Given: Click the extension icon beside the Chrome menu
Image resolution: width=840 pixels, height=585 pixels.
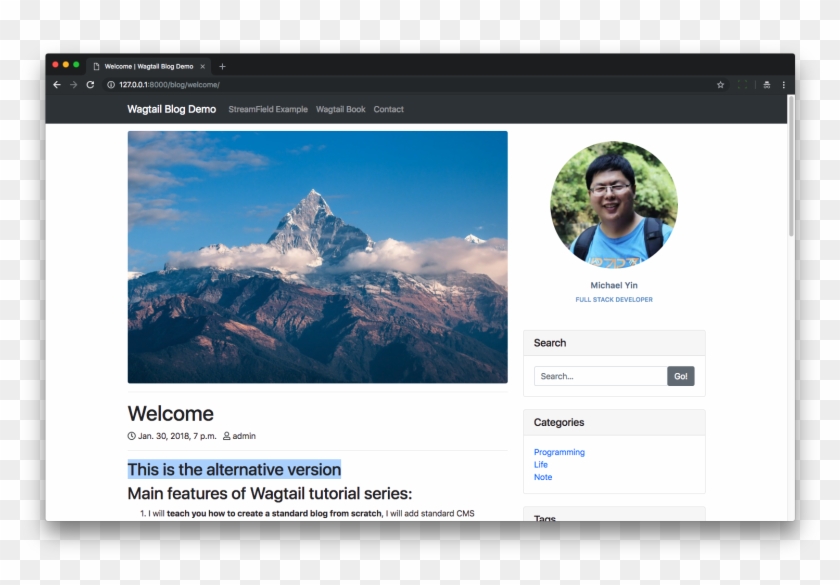Looking at the screenshot, I should click(766, 85).
